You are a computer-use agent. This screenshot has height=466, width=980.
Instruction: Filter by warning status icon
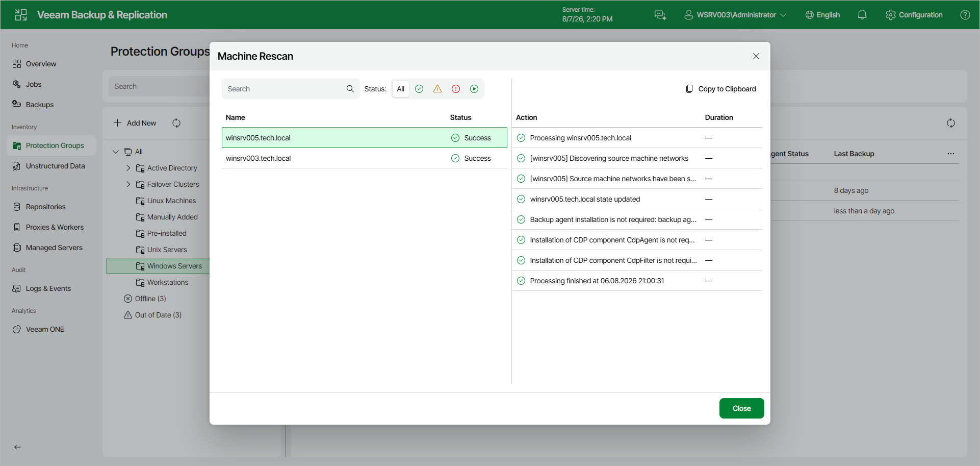click(437, 89)
